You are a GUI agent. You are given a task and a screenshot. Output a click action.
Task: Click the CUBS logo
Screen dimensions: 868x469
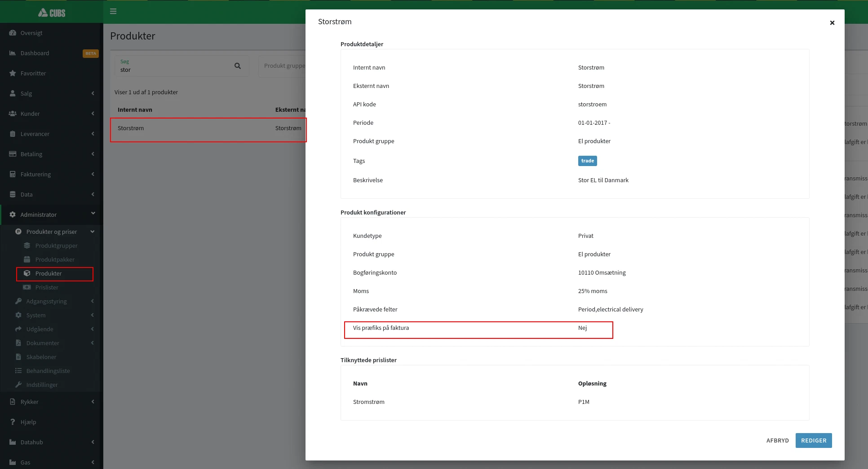[x=52, y=13]
